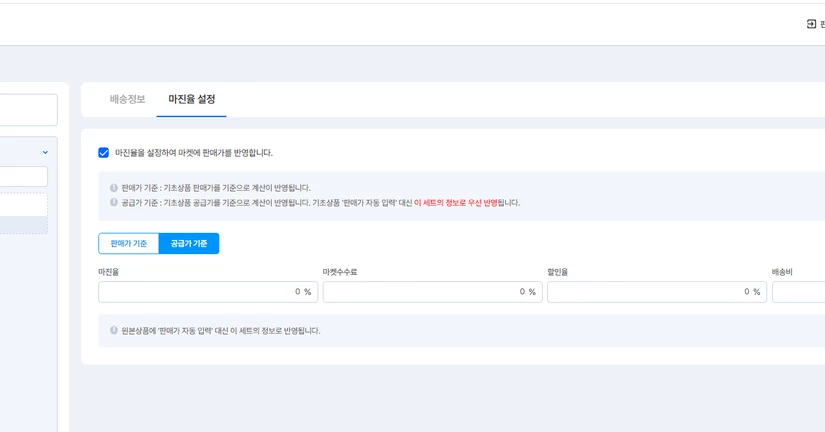Switch to the 배송정보 tab
825x432 pixels.
pos(127,99)
